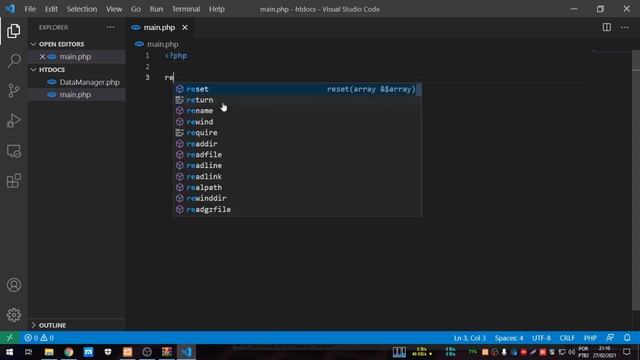Image resolution: width=640 pixels, height=360 pixels.
Task: Accept the reset suggestion
Action: 297,89
